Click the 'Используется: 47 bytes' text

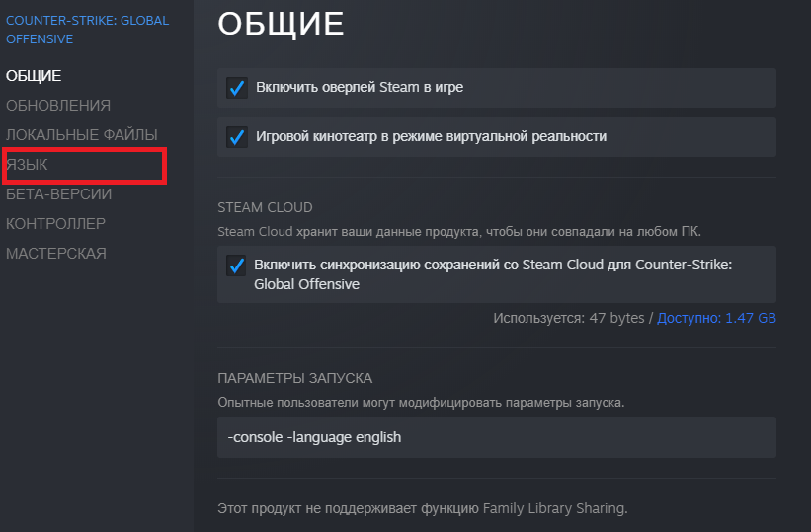coord(568,318)
